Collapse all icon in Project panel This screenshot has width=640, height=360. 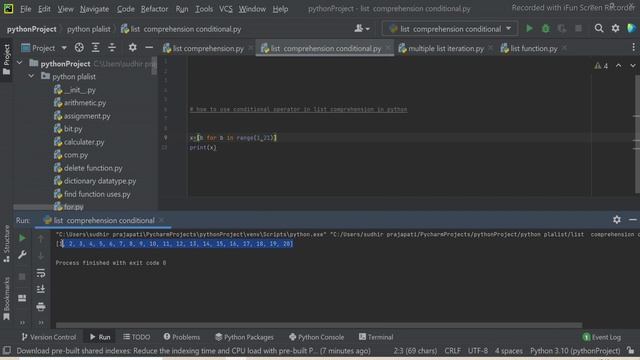[112, 48]
